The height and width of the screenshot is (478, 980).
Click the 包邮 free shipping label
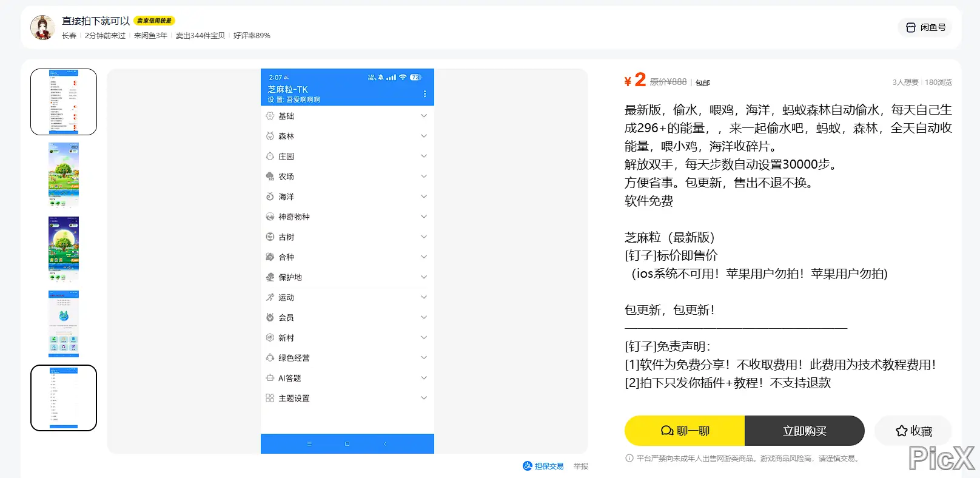pos(702,82)
